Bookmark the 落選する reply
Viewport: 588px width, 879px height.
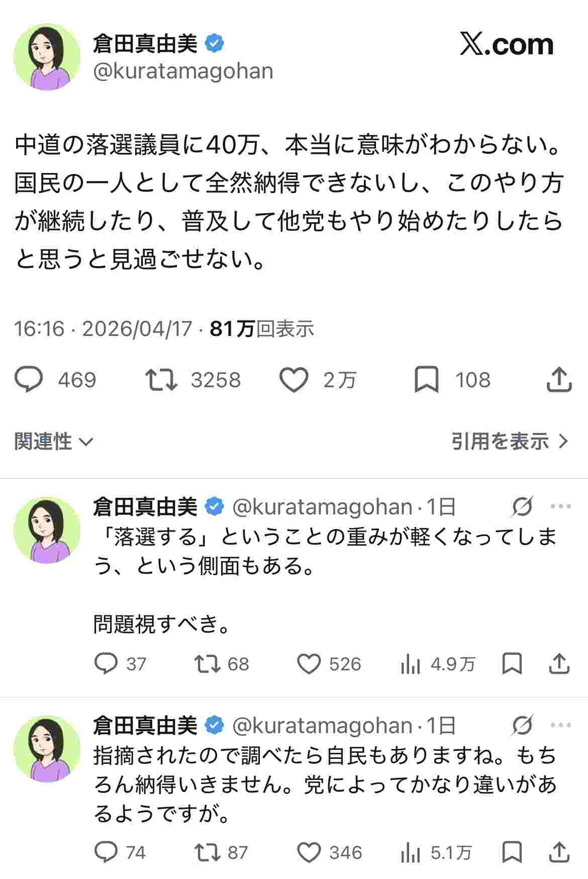click(512, 664)
